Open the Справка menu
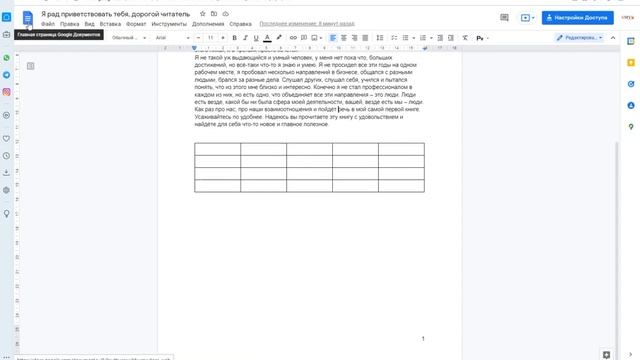The image size is (640, 360). point(240,24)
